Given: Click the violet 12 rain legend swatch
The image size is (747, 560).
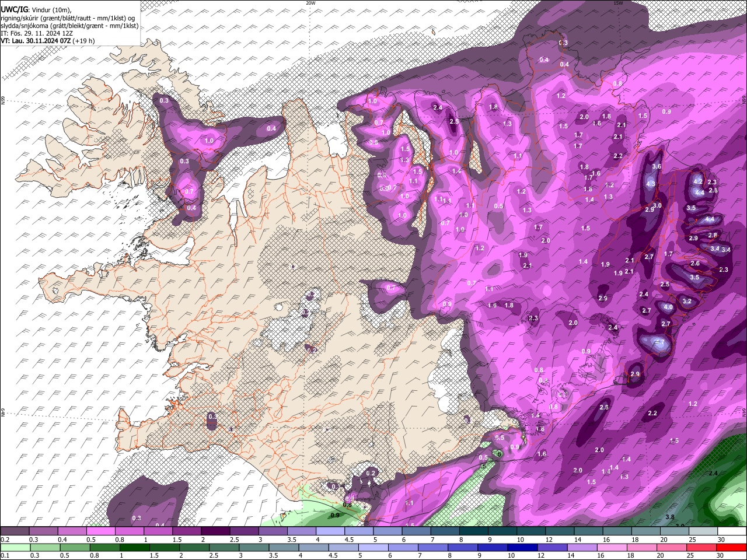Looking at the screenshot, I should (553, 548).
